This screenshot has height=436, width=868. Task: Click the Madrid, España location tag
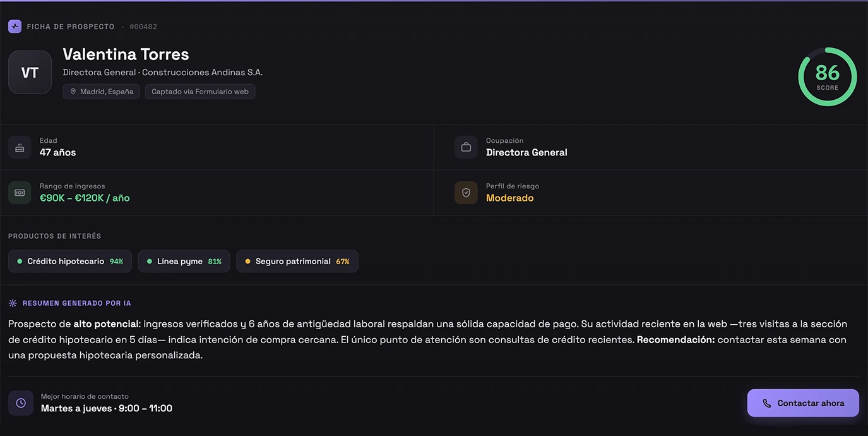(x=102, y=92)
